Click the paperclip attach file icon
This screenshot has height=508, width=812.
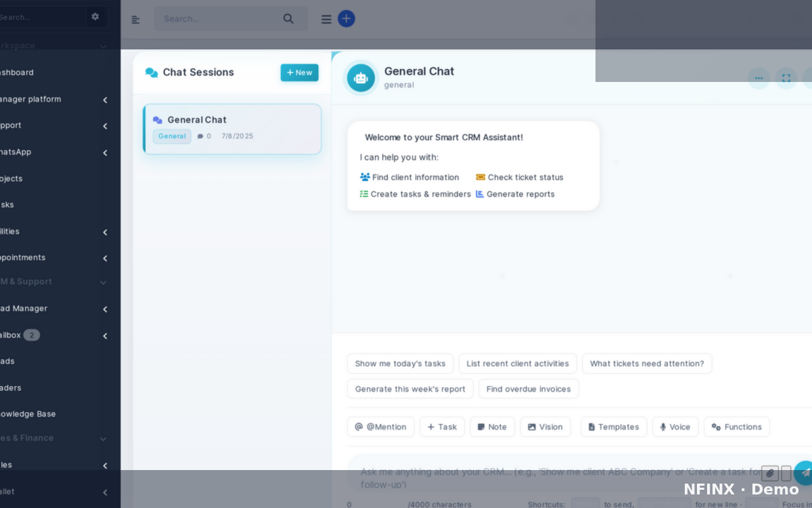770,473
